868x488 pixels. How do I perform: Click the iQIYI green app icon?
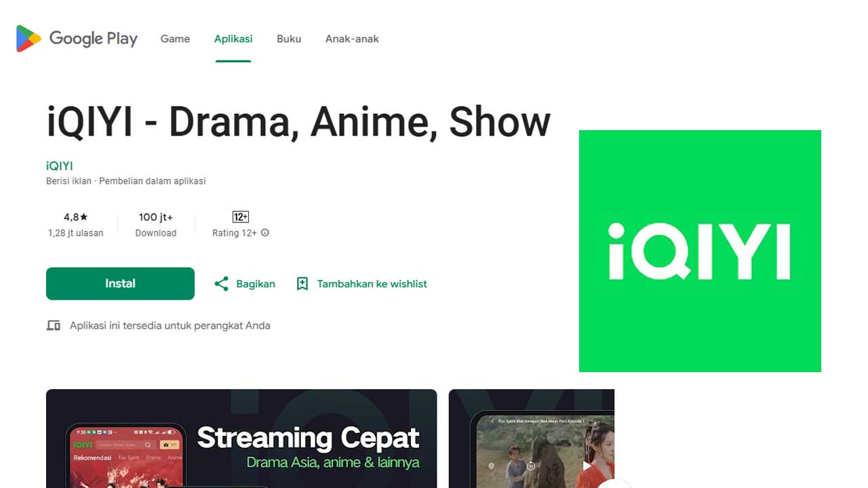[700, 251]
